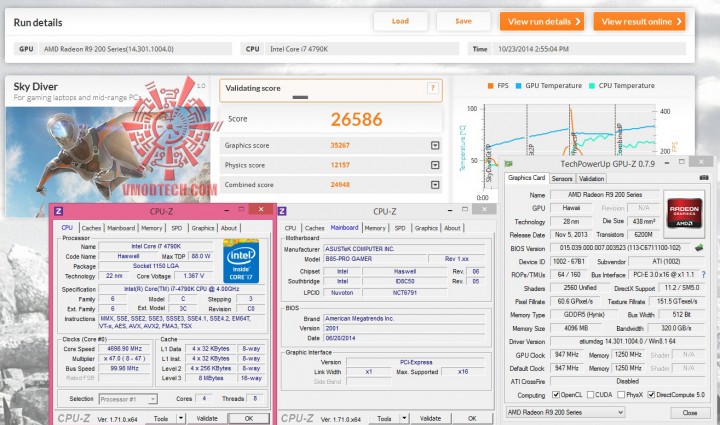The width and height of the screenshot is (720, 425).
Task: Open the Processor #1 selection dropdown
Action: 152,399
